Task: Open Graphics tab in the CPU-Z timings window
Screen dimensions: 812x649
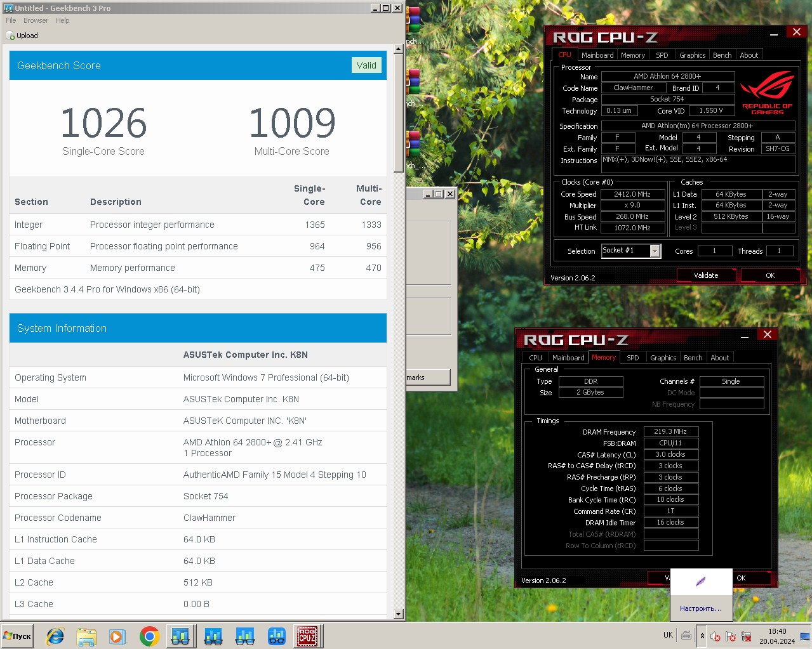Action: coord(663,358)
